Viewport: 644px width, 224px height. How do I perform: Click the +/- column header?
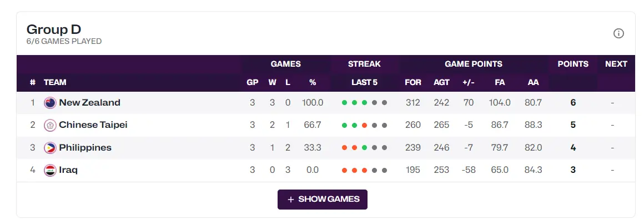469,82
